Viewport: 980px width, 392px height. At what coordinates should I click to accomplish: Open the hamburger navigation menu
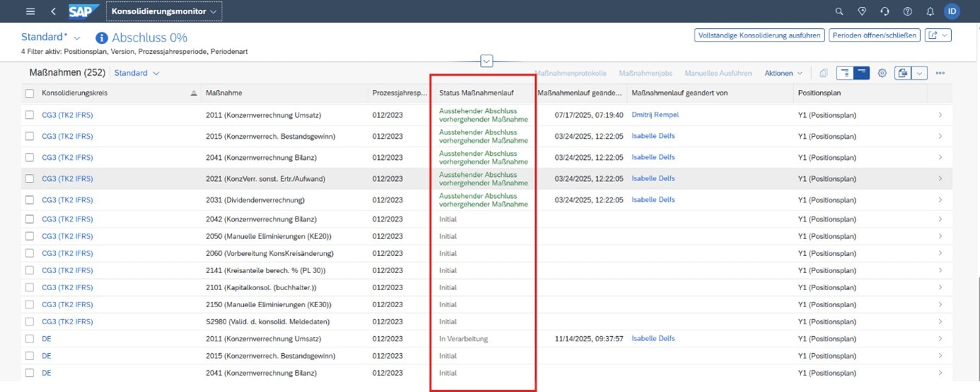pos(30,11)
